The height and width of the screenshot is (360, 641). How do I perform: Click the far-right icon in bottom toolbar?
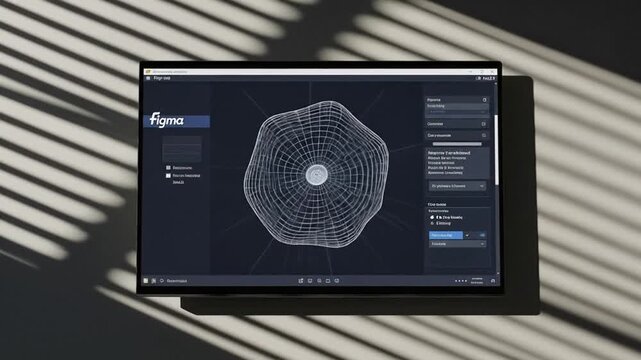coord(493,281)
